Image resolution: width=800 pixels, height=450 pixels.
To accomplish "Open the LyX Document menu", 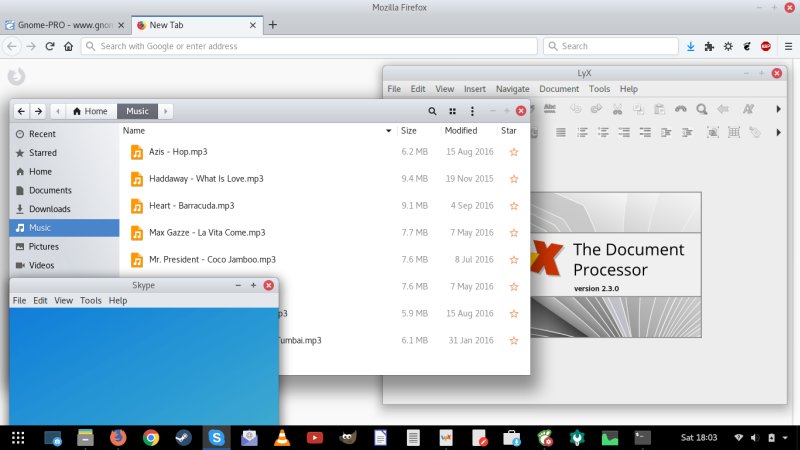I will (x=559, y=89).
